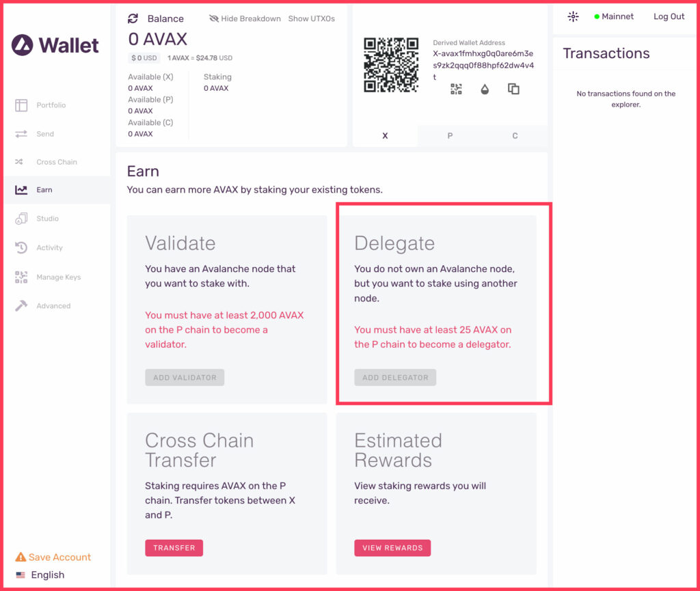Select the X chain address tab
This screenshot has width=700, height=591.
tap(386, 135)
